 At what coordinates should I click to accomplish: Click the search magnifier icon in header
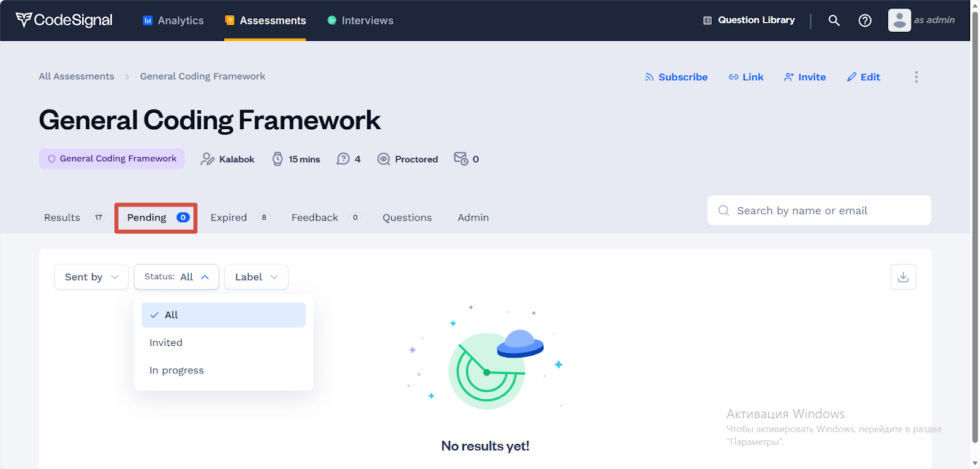point(834,20)
